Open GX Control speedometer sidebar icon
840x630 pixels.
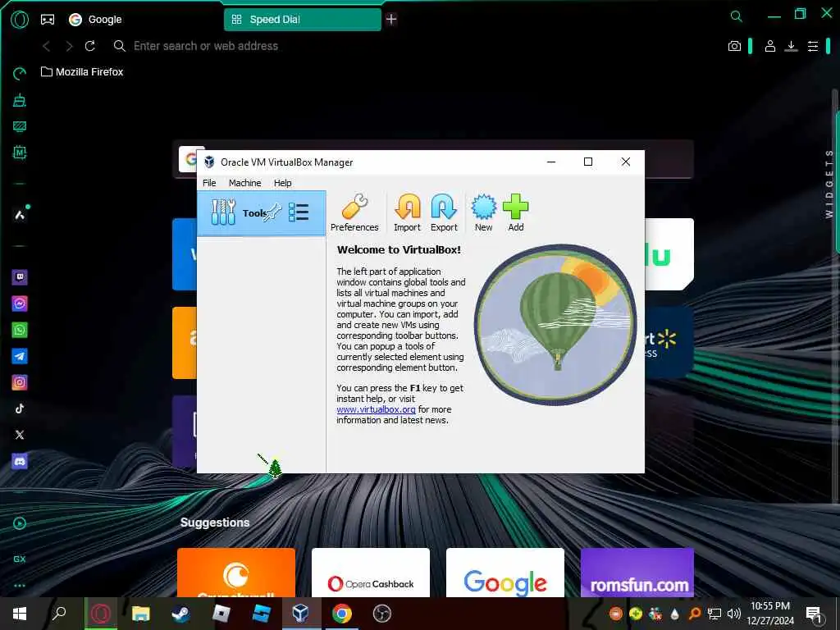pos(20,73)
